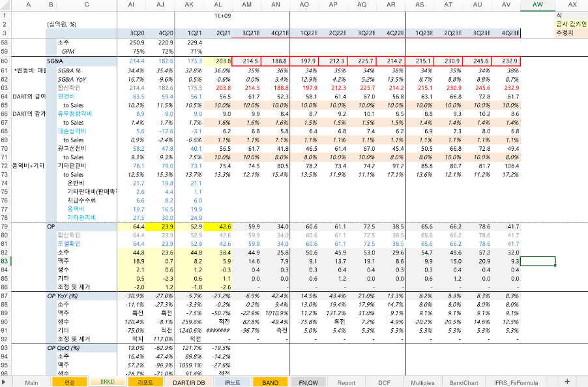Select row 79 header

tap(5, 226)
